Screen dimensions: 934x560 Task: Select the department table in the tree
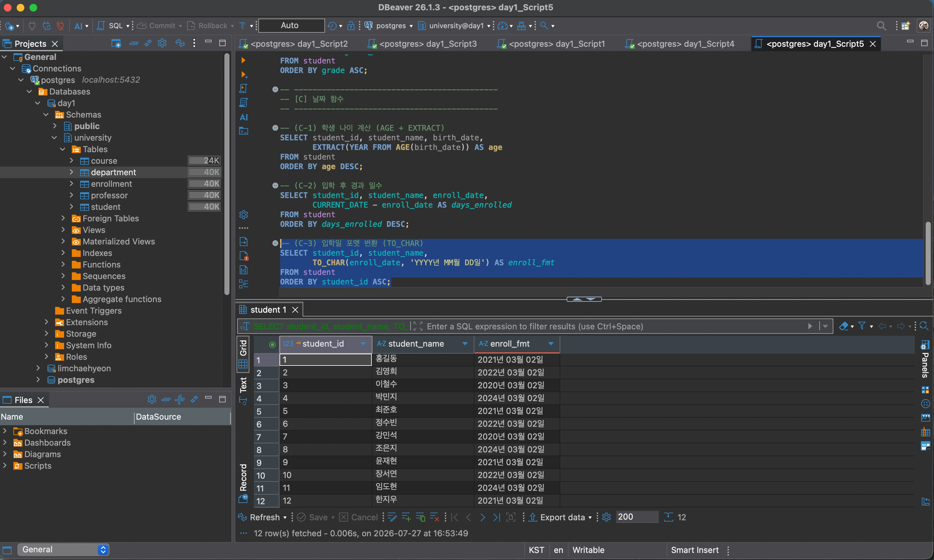point(113,172)
